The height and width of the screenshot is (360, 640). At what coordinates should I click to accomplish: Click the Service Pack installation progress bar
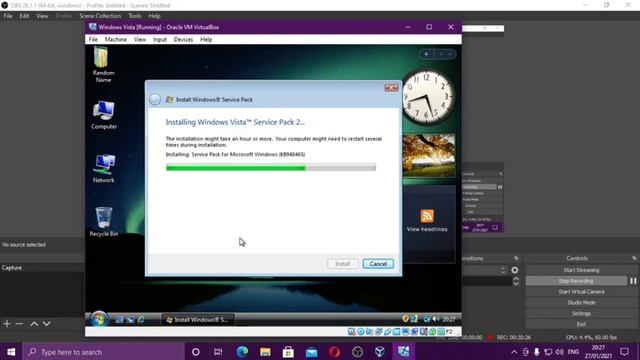[x=271, y=167]
